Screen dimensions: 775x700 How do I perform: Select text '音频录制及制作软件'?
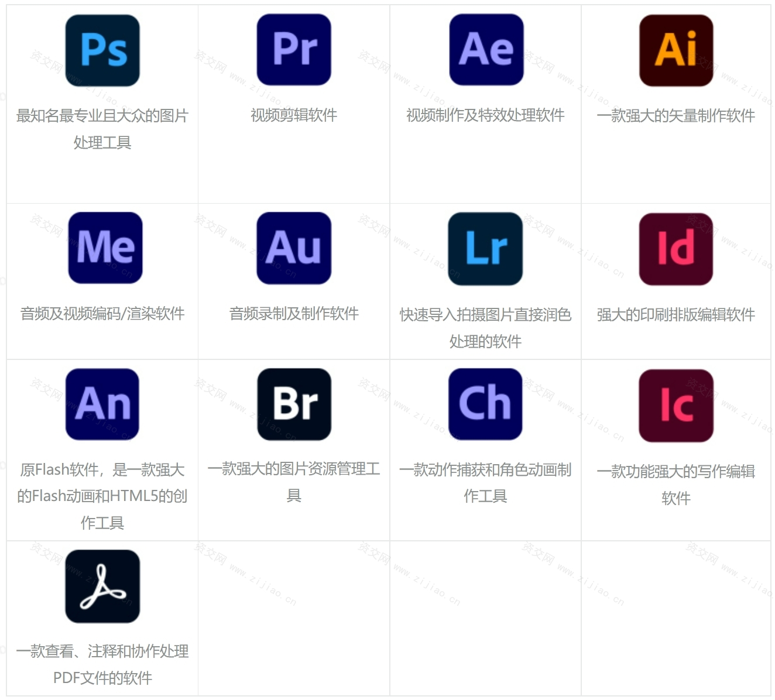(x=294, y=314)
